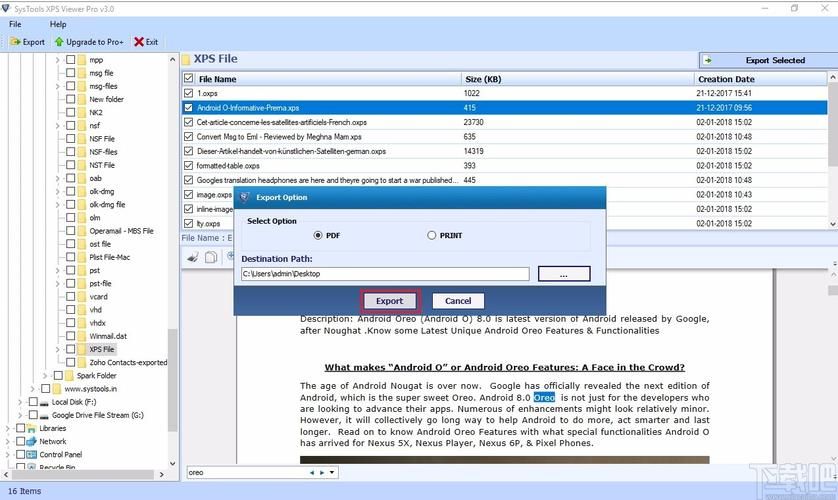The image size is (838, 500).
Task: Click the Control Panel icon in the tree
Action: 32,455
